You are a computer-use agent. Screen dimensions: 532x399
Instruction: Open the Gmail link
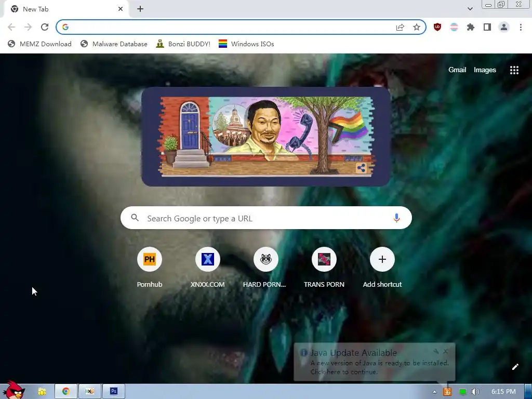pyautogui.click(x=457, y=70)
